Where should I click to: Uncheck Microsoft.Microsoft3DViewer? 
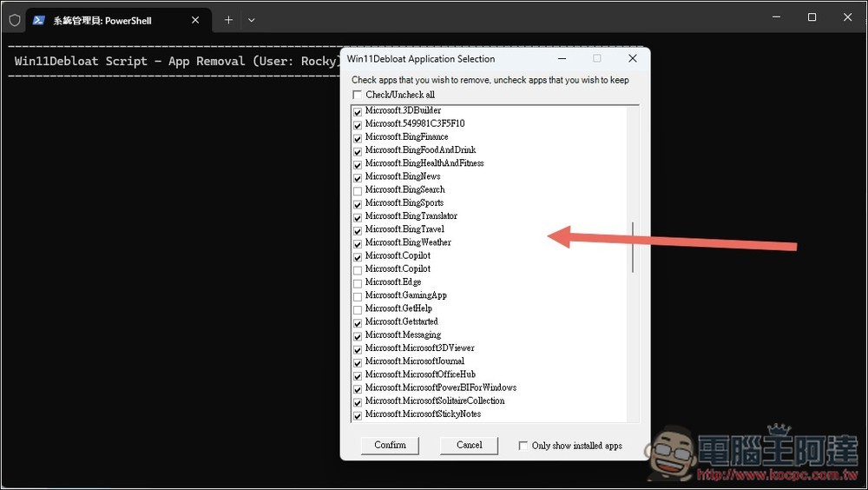click(358, 350)
